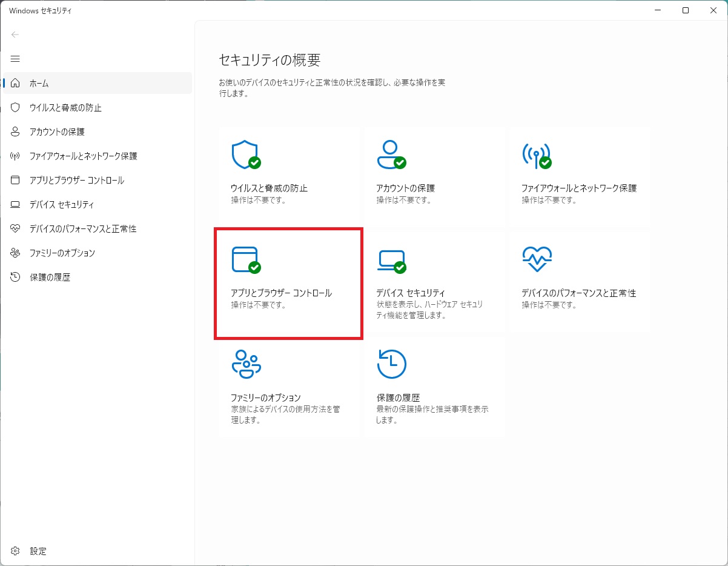Click the デバイスのパフォーマンスと正常性 card title
The width and height of the screenshot is (728, 566).
[578, 293]
